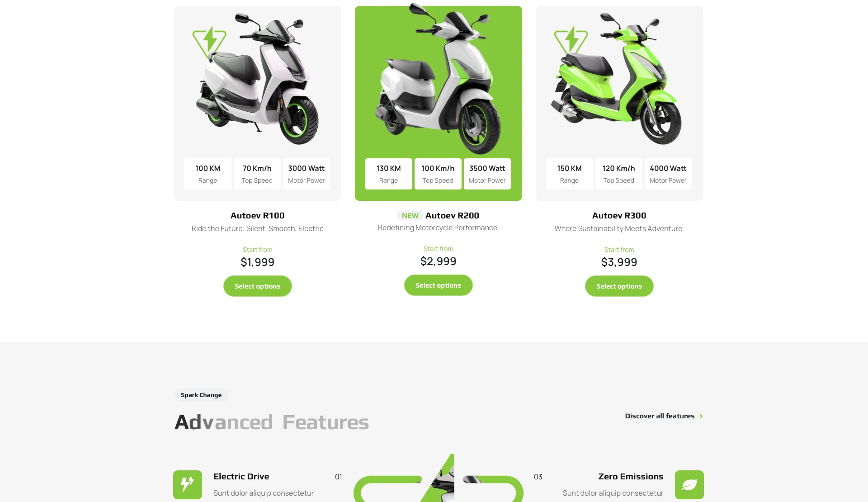Click the 4000 Watt Motor Power box
The height and width of the screenshot is (502, 868).
point(668,174)
